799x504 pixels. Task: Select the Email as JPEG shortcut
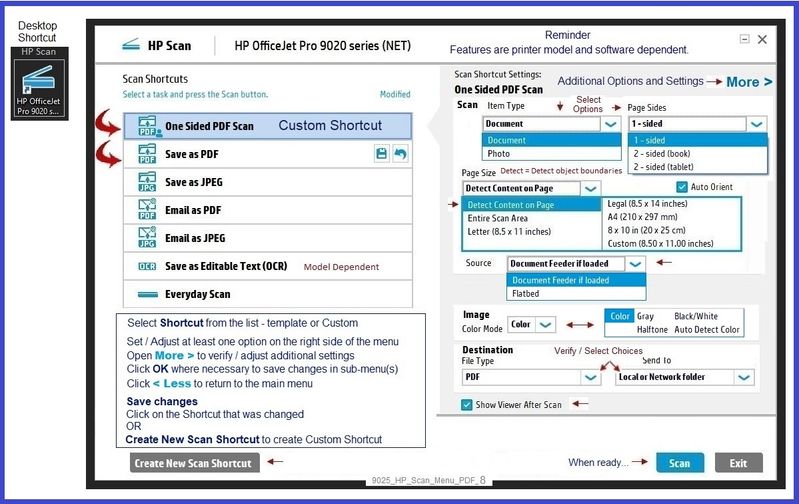click(x=268, y=238)
